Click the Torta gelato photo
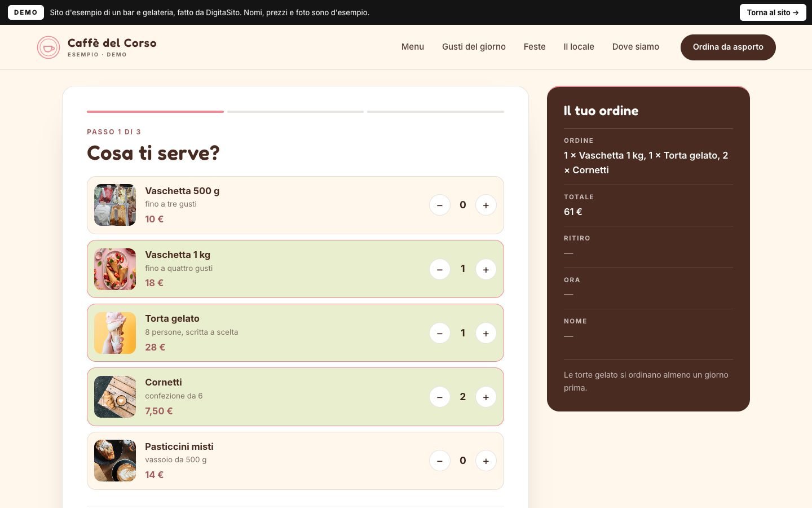This screenshot has height=508, width=812. click(x=115, y=333)
